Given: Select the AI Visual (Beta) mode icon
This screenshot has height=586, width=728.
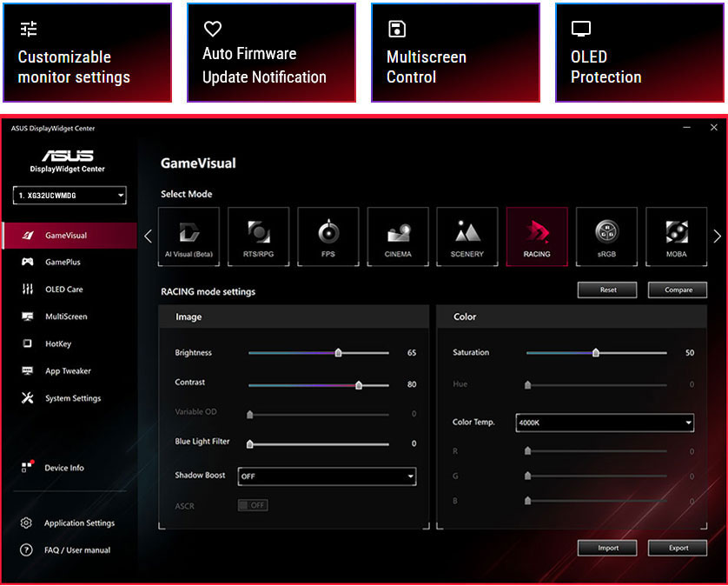Looking at the screenshot, I should pos(189,236).
